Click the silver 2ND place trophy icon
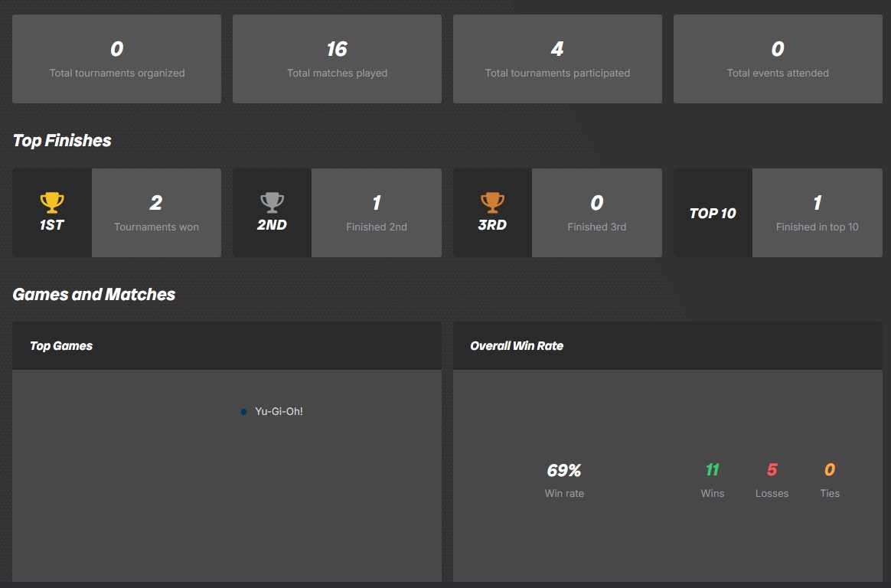891x588 pixels. tap(272, 202)
